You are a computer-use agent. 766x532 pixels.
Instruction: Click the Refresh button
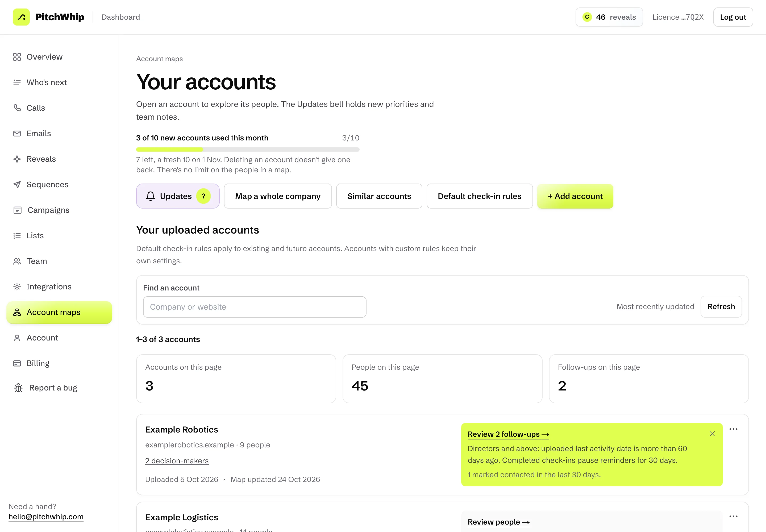[x=721, y=306]
